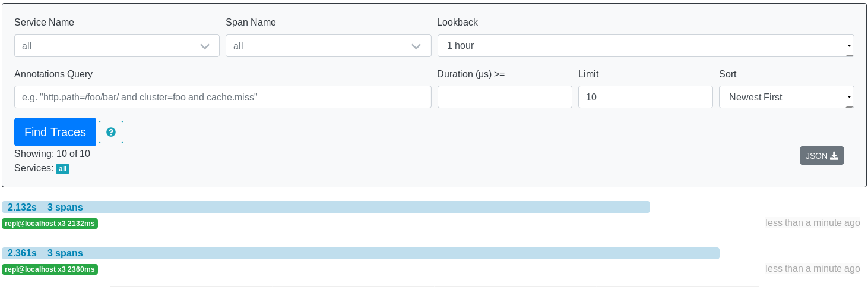Image resolution: width=868 pixels, height=289 pixels.
Task: Open the 2.361s trace bar
Action: (x=360, y=253)
